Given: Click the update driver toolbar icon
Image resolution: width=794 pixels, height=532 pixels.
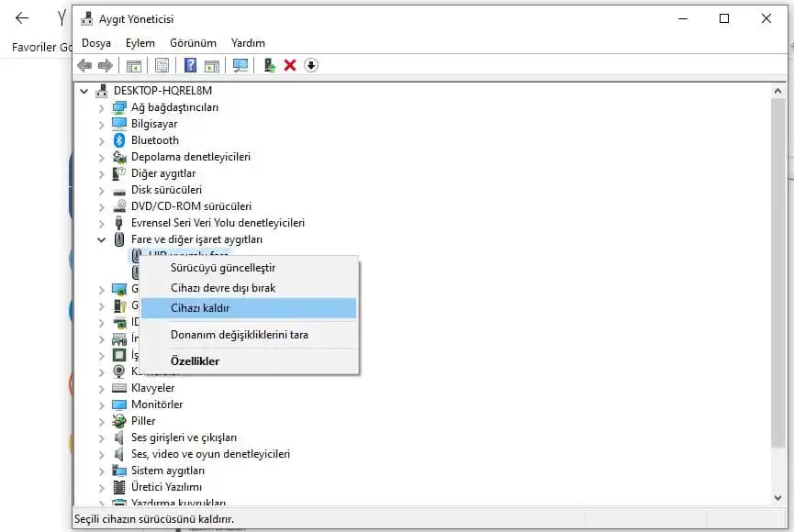Looking at the screenshot, I should [269, 65].
